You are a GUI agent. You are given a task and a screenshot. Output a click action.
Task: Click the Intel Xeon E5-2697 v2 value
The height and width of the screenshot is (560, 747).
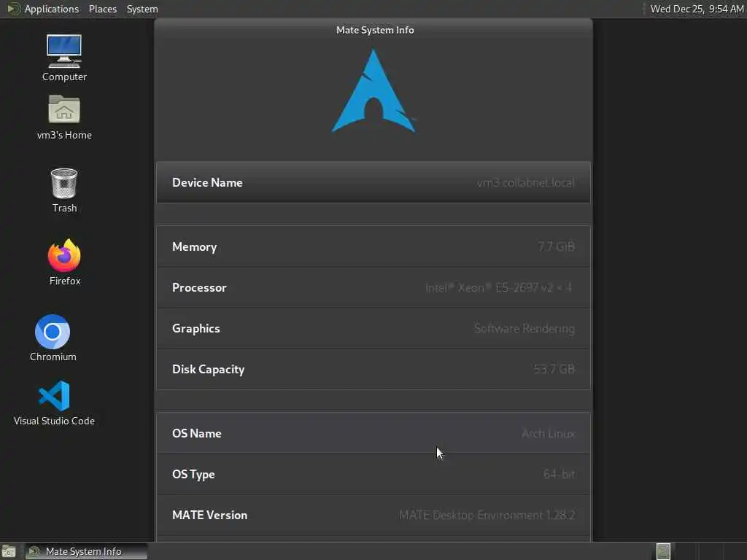pos(498,287)
